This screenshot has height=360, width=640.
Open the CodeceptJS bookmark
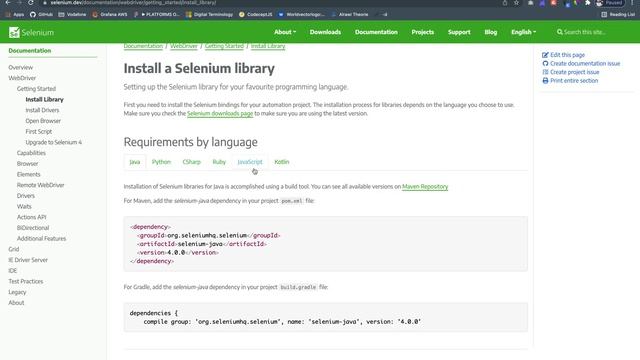[x=256, y=14]
